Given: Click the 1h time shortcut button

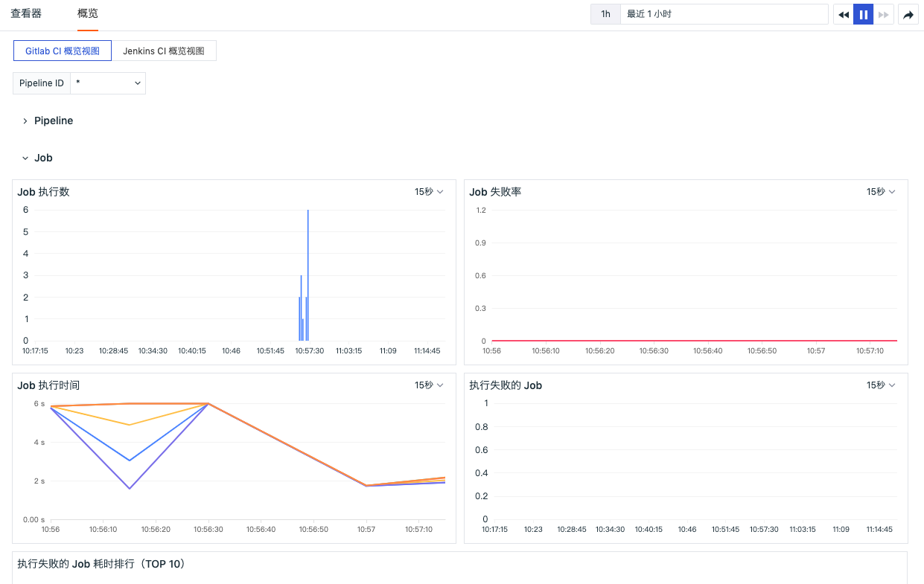Looking at the screenshot, I should (605, 14).
